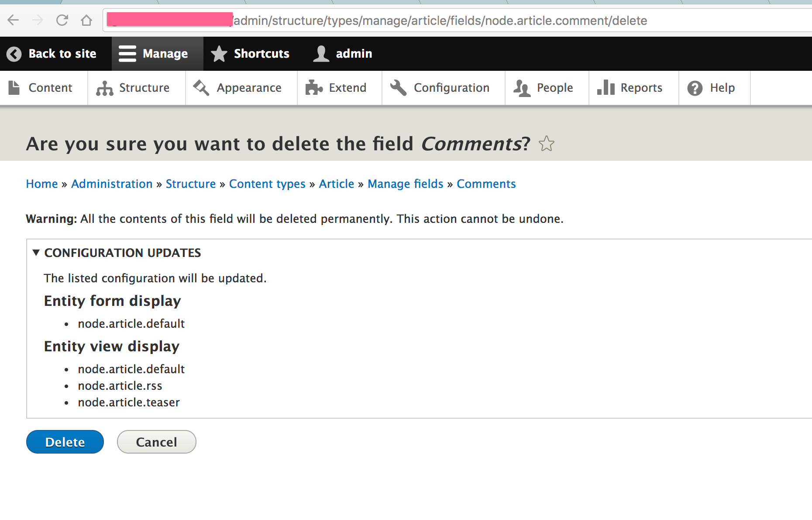Viewport: 812px width, 520px height.
Task: Open the Manage fields breadcrumb link
Action: click(x=405, y=184)
